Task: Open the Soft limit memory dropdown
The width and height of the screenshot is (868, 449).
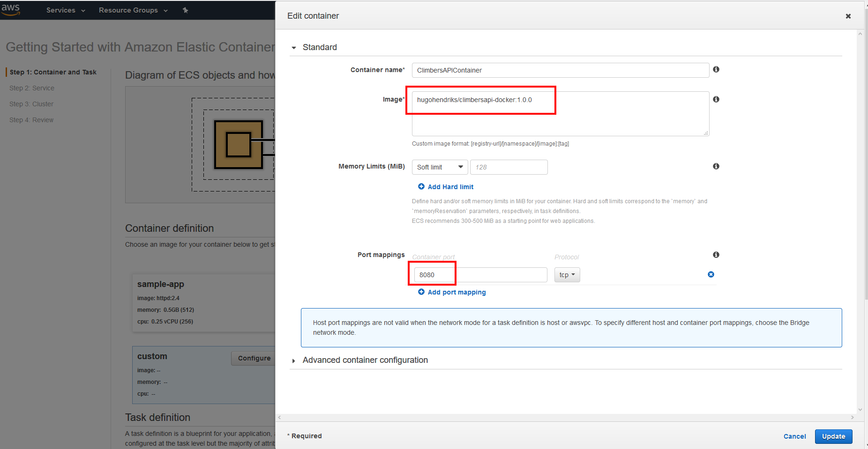Action: (x=440, y=167)
